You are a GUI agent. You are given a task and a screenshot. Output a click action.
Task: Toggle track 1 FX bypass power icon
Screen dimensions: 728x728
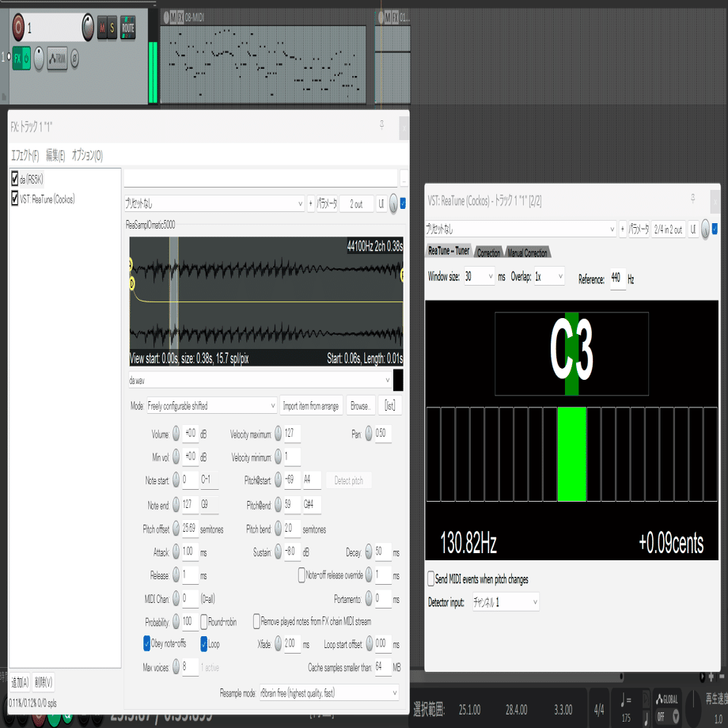(26, 59)
